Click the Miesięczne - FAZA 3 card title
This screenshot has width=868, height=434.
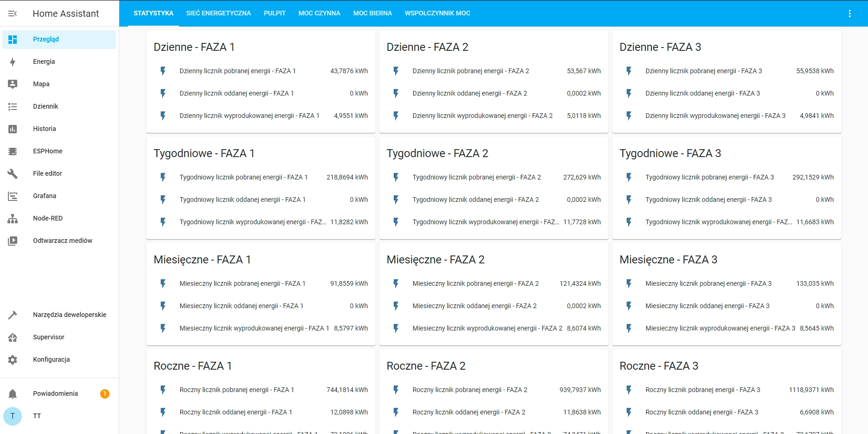click(x=668, y=260)
